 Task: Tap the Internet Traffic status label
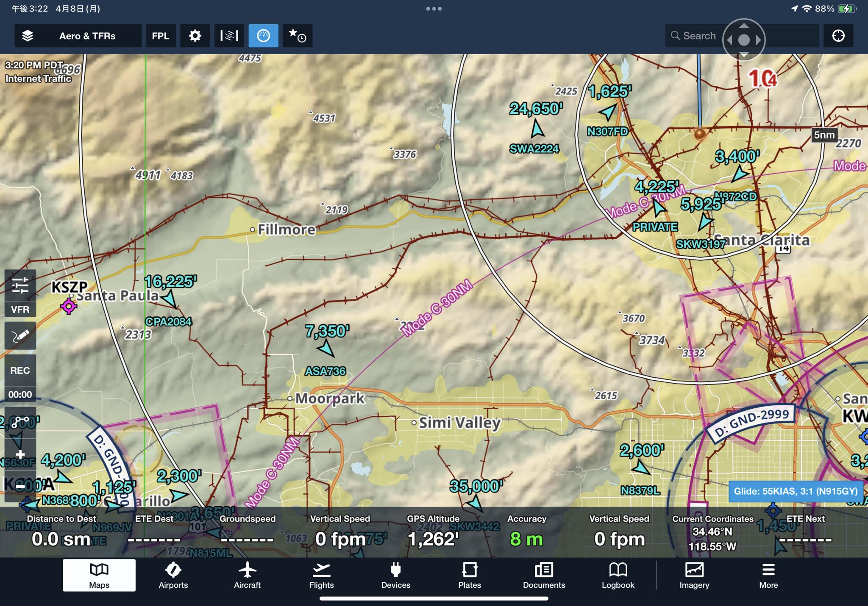pyautogui.click(x=38, y=79)
